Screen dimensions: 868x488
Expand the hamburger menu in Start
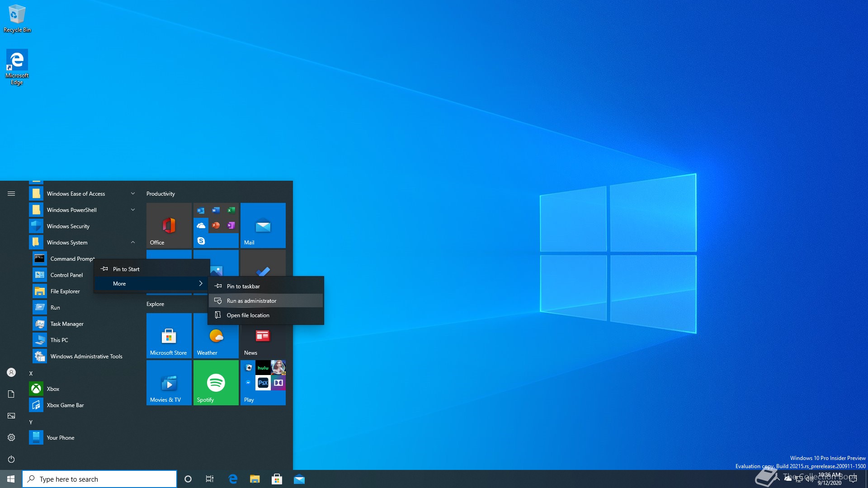[11, 194]
